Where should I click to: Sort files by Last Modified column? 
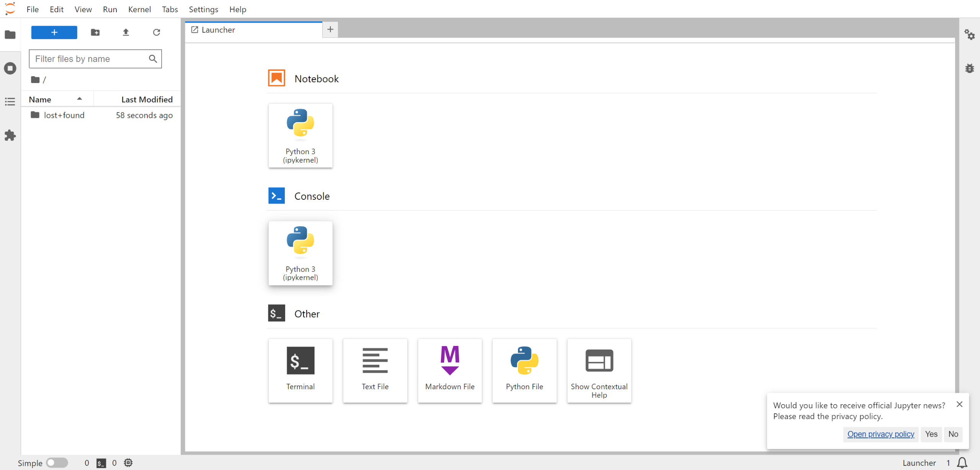tap(147, 100)
